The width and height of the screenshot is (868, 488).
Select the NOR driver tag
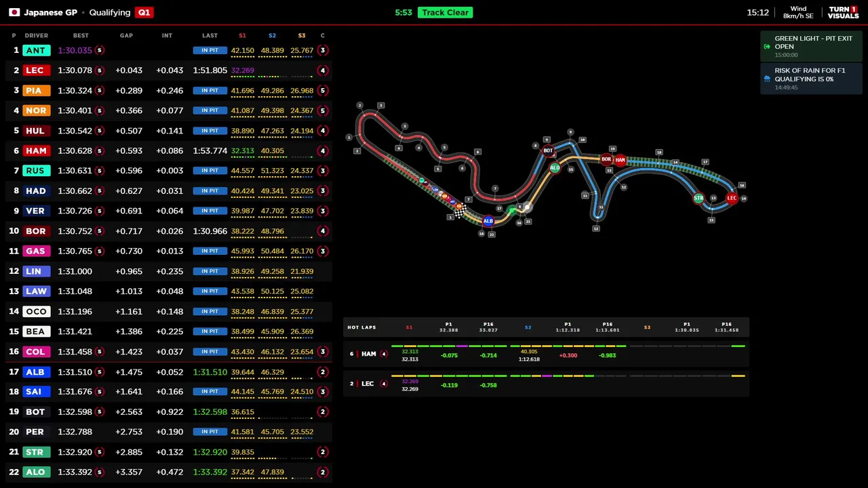[x=35, y=110]
